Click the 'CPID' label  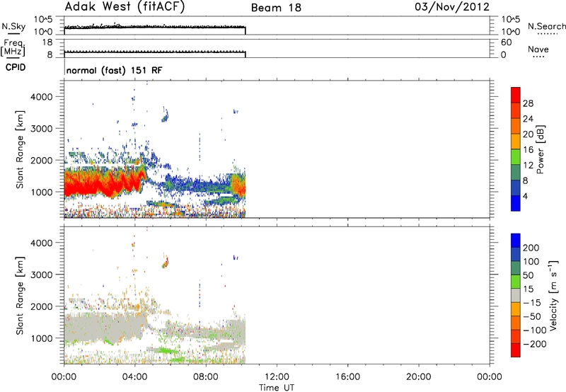(16, 67)
